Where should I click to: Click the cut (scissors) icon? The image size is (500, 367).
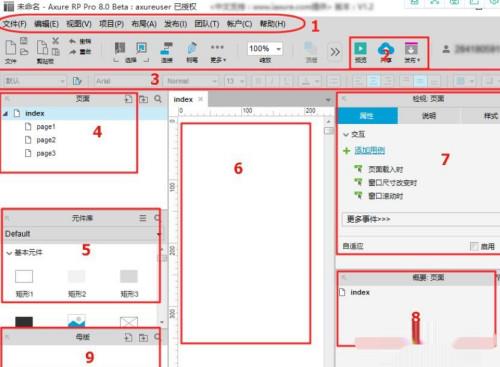click(x=55, y=41)
